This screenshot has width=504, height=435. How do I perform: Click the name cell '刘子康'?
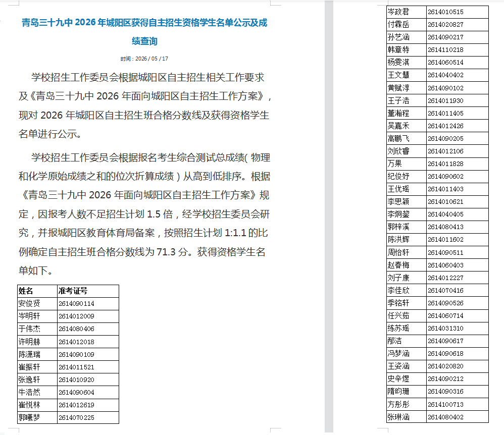[407, 278]
